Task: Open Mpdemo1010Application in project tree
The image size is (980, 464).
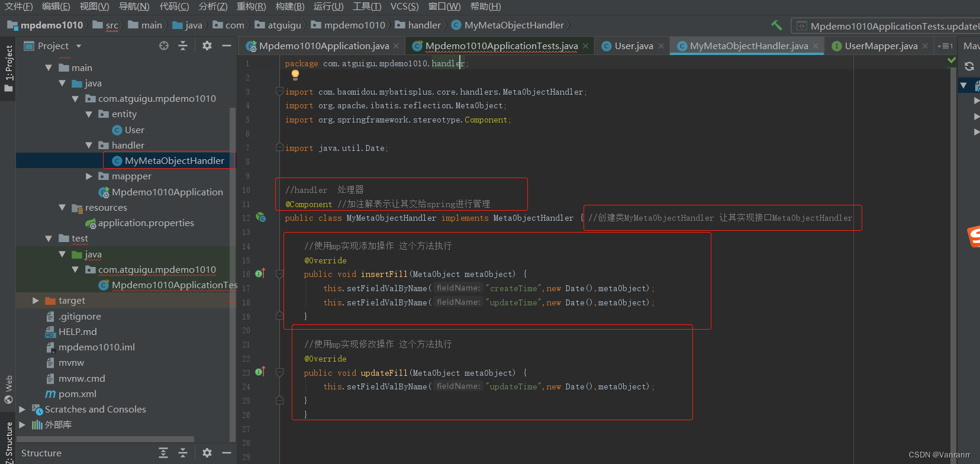Action: [x=160, y=192]
